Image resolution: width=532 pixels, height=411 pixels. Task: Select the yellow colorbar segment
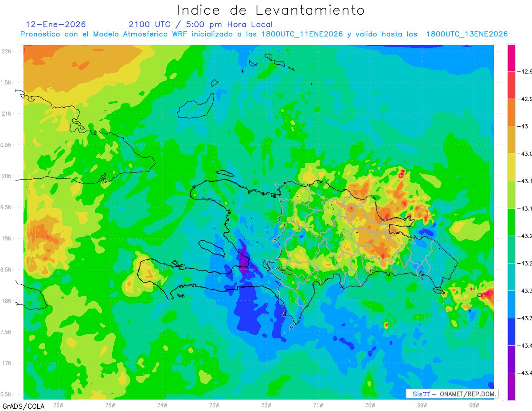tap(511, 168)
